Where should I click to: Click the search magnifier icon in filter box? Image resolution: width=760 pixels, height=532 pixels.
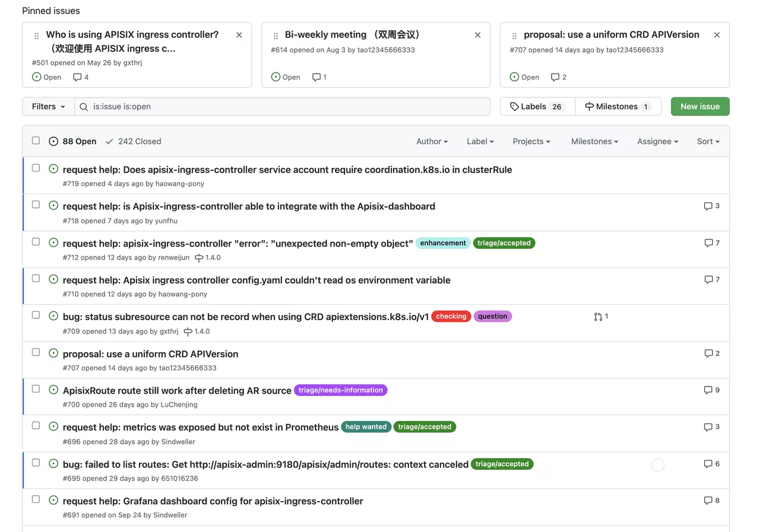coord(84,107)
